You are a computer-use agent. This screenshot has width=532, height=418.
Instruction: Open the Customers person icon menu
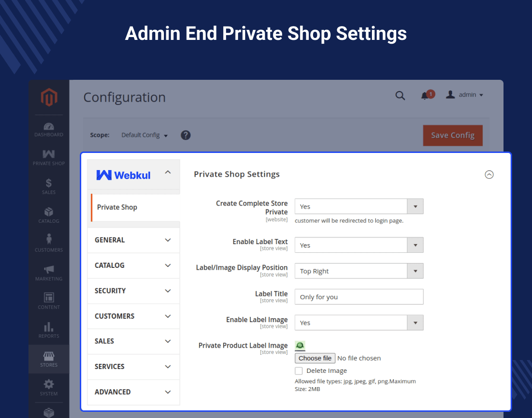pos(48,243)
